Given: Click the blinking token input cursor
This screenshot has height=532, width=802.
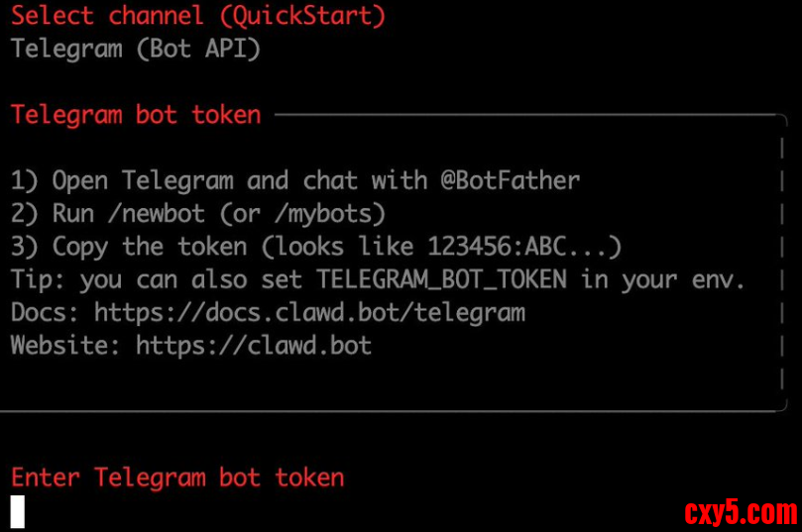Looking at the screenshot, I should (18, 511).
